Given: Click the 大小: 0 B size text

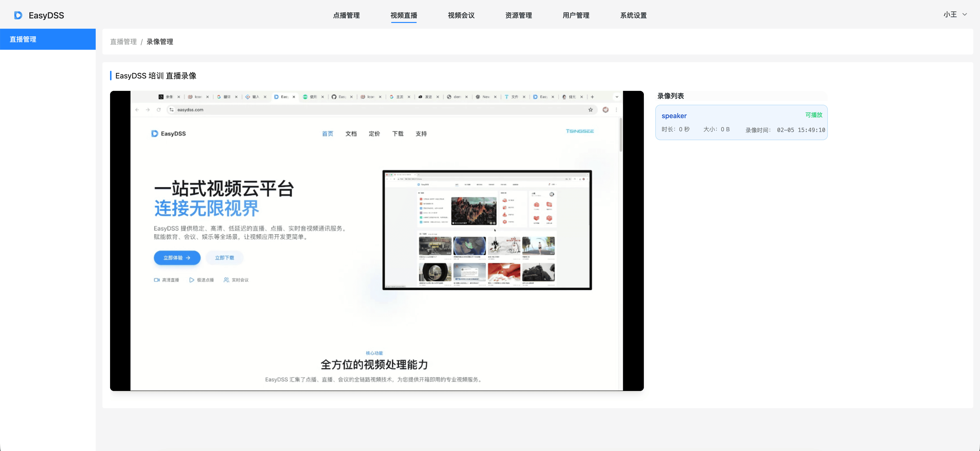Looking at the screenshot, I should tap(716, 129).
